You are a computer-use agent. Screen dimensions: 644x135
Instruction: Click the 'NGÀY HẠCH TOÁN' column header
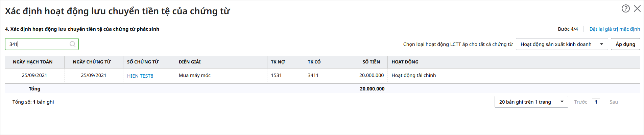(33, 62)
